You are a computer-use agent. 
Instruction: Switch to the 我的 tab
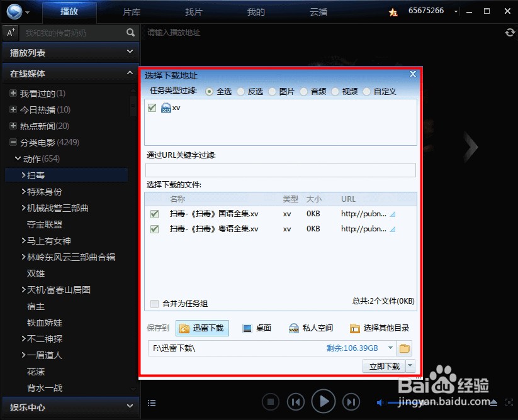pos(256,12)
